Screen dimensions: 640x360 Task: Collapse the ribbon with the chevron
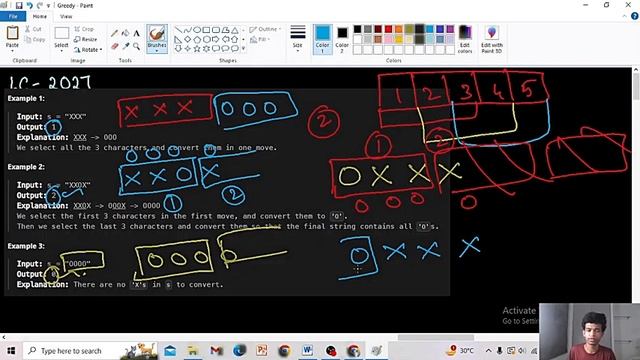point(624,16)
